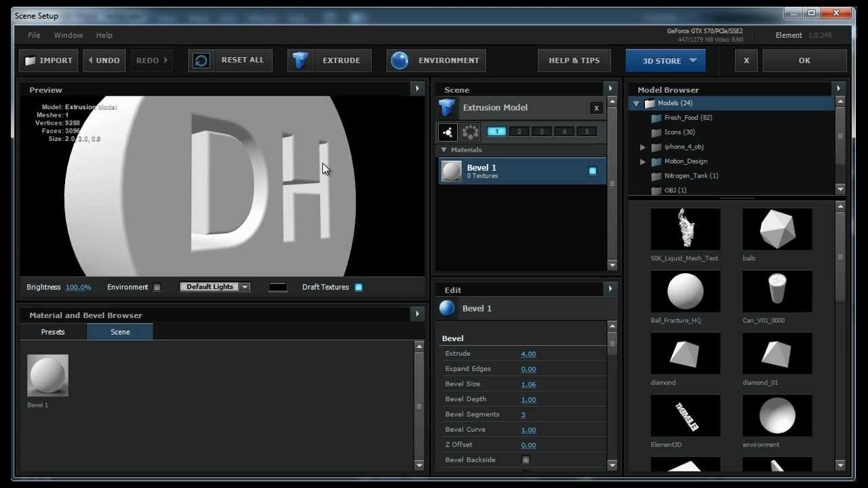This screenshot has height=488, width=868.
Task: Open the ENVIRONMENT globe button
Action: point(436,60)
